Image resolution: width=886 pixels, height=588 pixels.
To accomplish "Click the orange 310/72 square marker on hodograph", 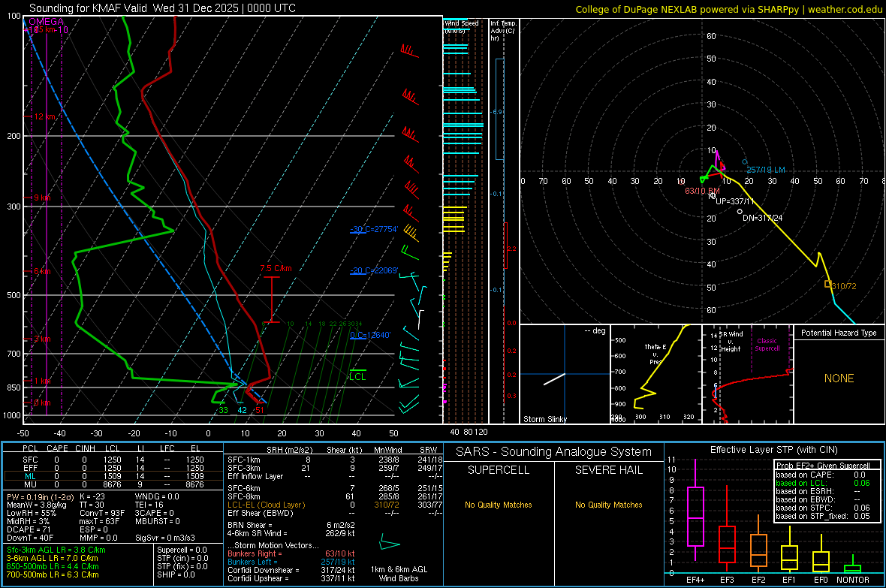I will 827,284.
